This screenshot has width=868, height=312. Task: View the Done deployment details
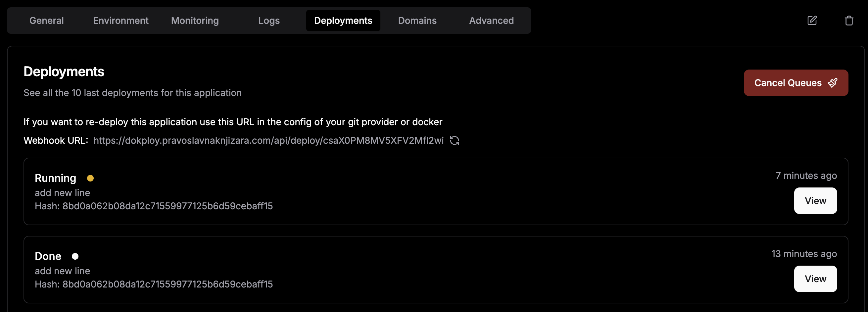(815, 279)
